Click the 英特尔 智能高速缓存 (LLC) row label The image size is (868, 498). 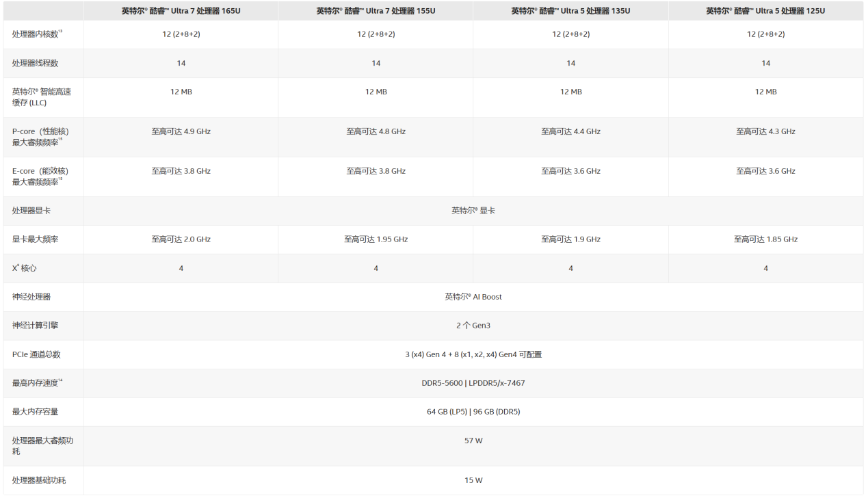(x=40, y=96)
